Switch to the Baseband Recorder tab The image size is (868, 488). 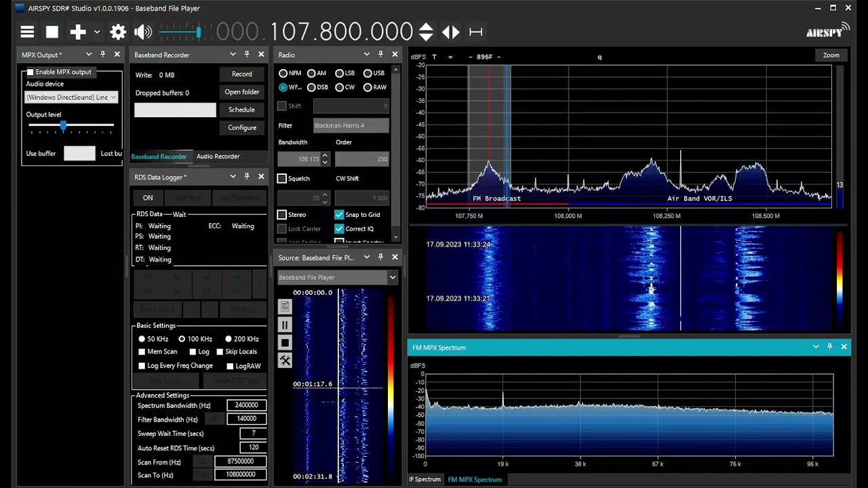click(159, 157)
